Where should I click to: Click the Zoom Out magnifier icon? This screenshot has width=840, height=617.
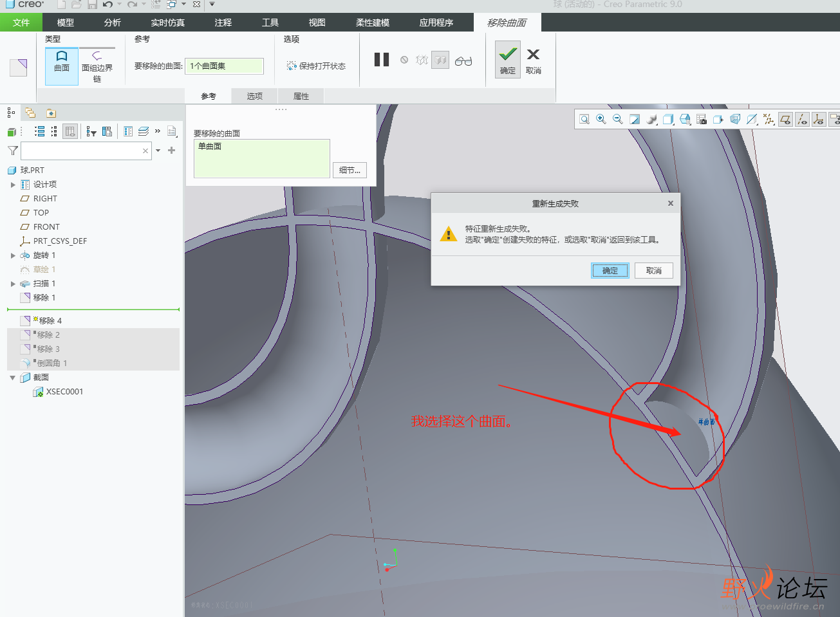(618, 119)
